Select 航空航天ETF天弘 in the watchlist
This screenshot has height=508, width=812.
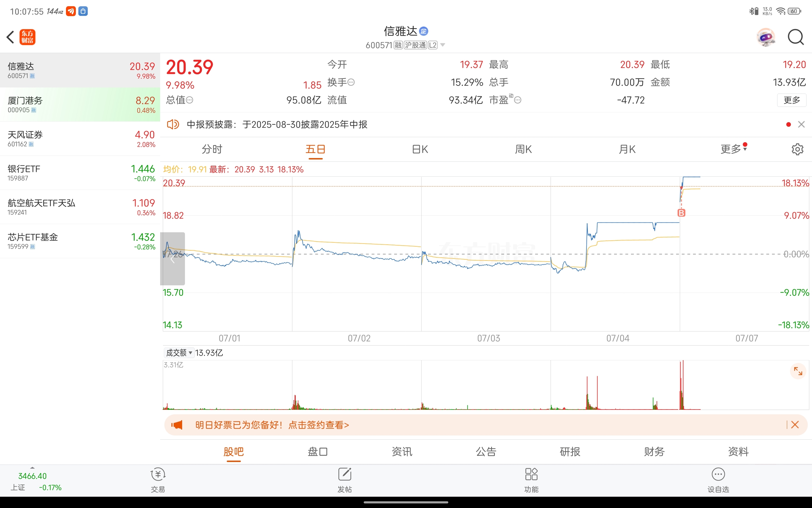80,207
